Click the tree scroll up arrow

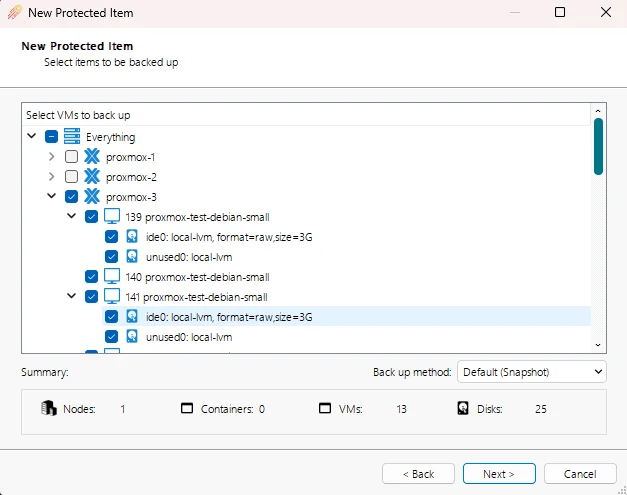pyautogui.click(x=598, y=111)
